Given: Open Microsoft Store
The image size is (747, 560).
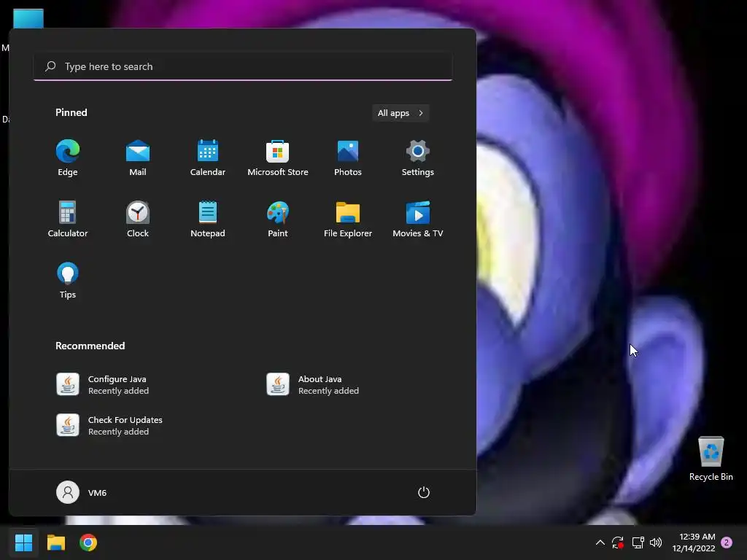Looking at the screenshot, I should pos(278,158).
